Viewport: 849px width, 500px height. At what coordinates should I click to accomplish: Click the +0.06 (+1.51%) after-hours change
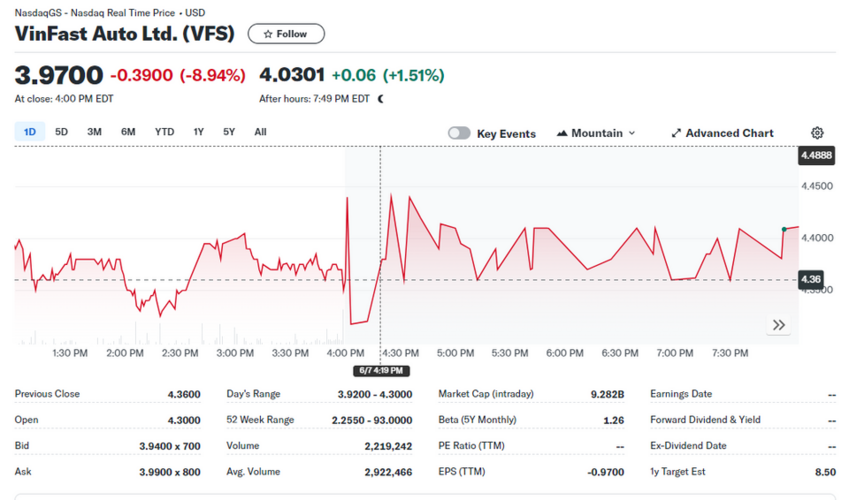click(x=388, y=75)
